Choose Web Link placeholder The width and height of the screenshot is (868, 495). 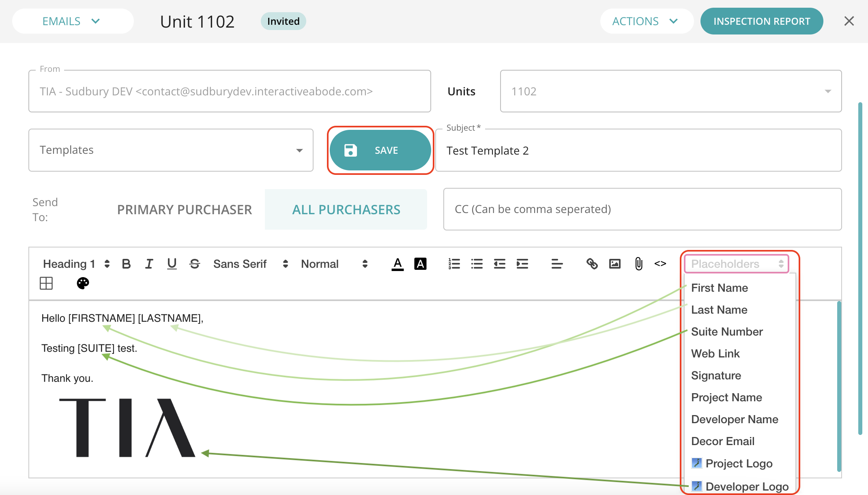[715, 354]
